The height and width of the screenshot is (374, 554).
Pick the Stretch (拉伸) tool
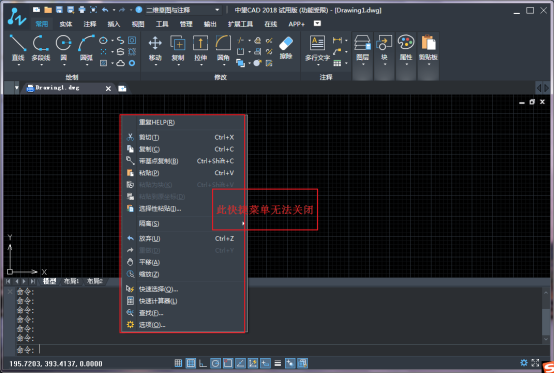(200, 47)
